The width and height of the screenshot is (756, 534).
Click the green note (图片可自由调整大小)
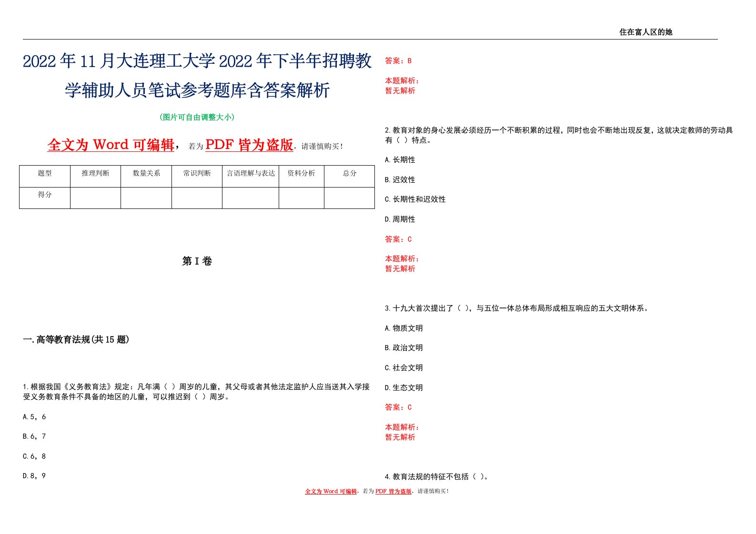click(x=197, y=117)
